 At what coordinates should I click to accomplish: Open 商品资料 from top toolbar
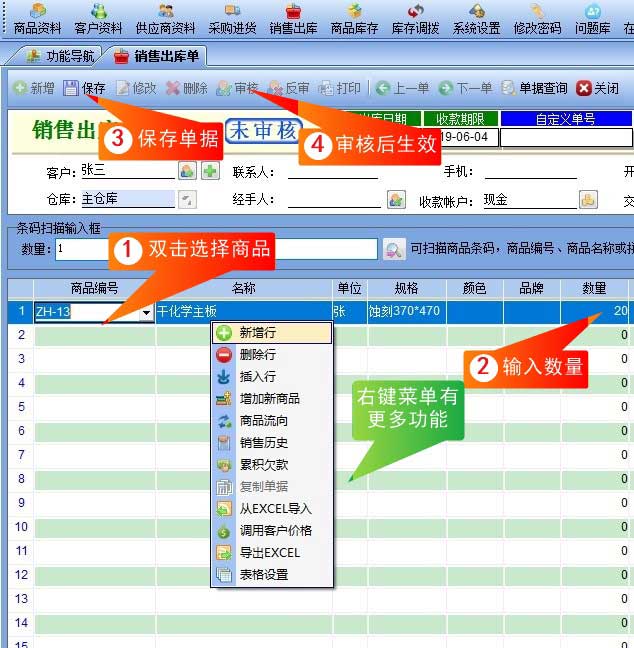tap(37, 19)
